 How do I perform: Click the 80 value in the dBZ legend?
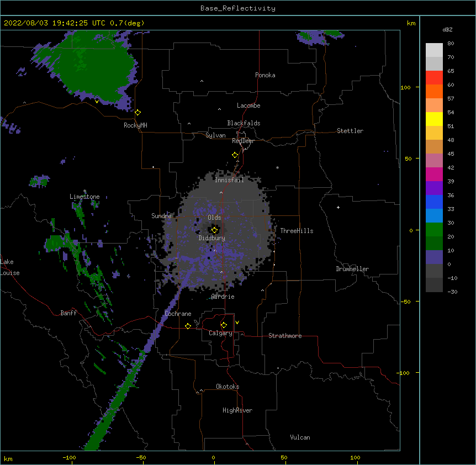[x=451, y=44]
